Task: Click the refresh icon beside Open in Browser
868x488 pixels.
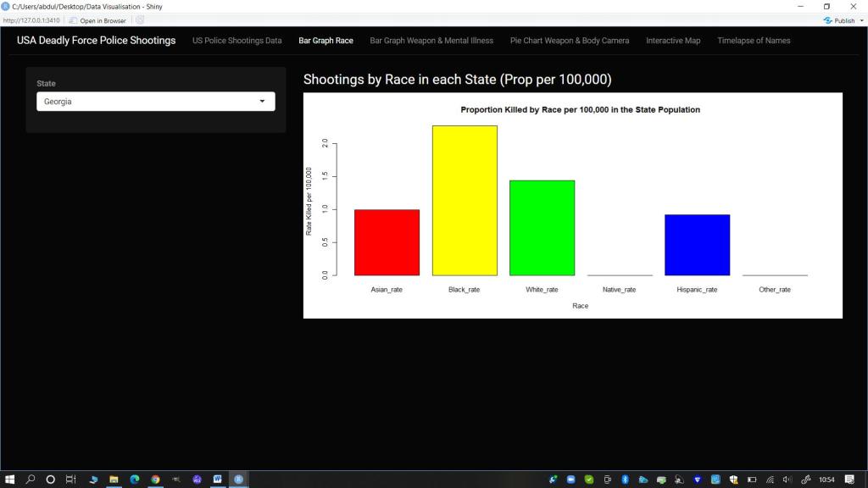Action: point(140,20)
